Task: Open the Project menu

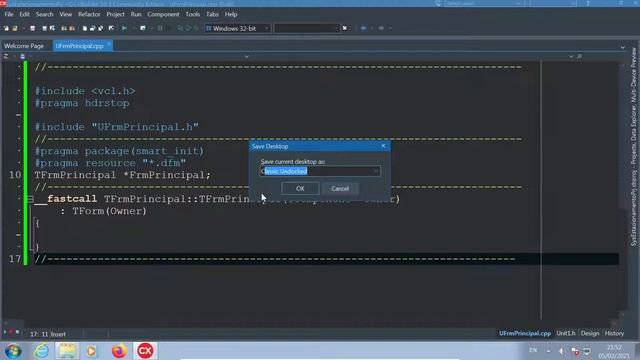Action: pos(116,14)
